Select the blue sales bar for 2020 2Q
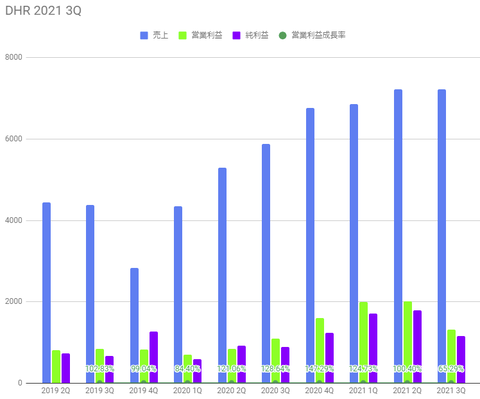 coord(222,275)
